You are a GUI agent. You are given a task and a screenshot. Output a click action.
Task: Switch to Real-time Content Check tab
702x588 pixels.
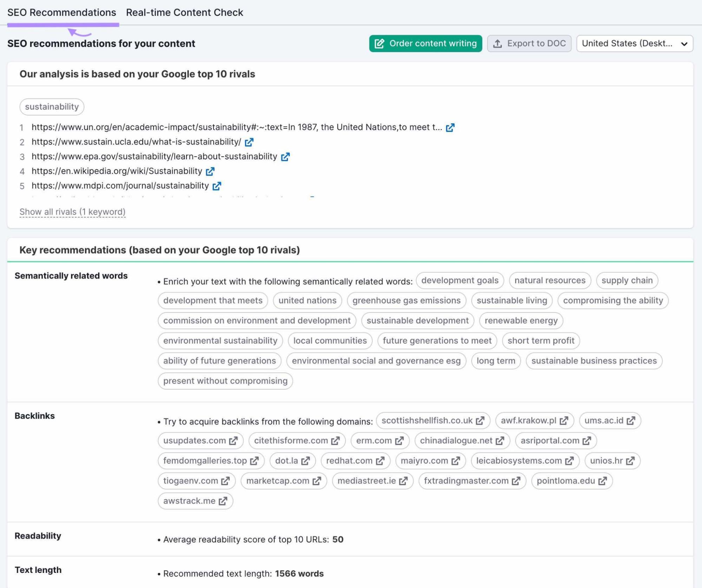[x=183, y=12]
